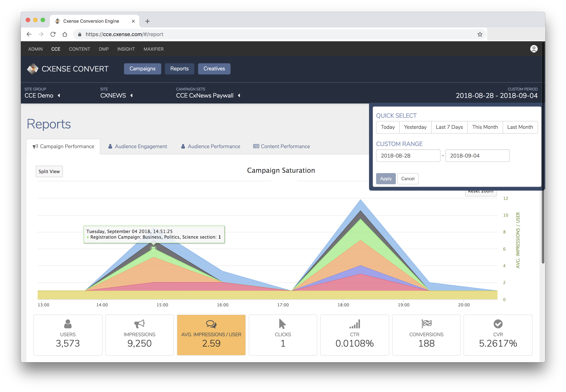
Task: Toggle the Impressions metric tile
Action: (139, 335)
